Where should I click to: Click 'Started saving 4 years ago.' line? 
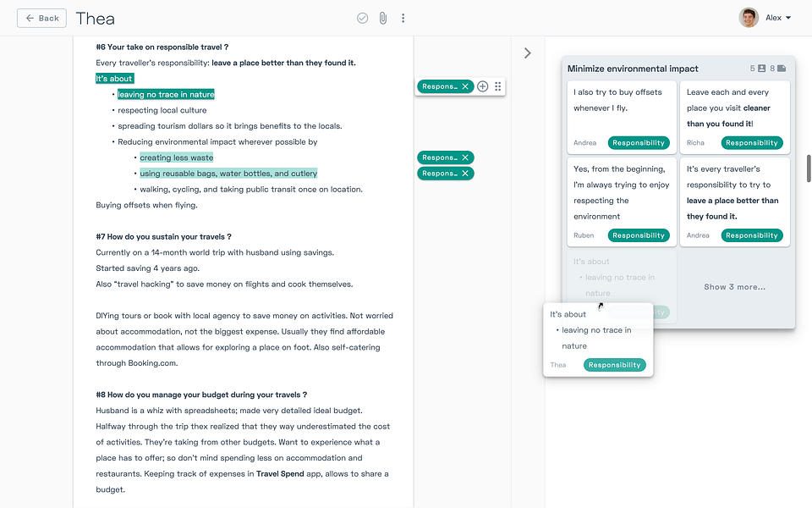147,268
